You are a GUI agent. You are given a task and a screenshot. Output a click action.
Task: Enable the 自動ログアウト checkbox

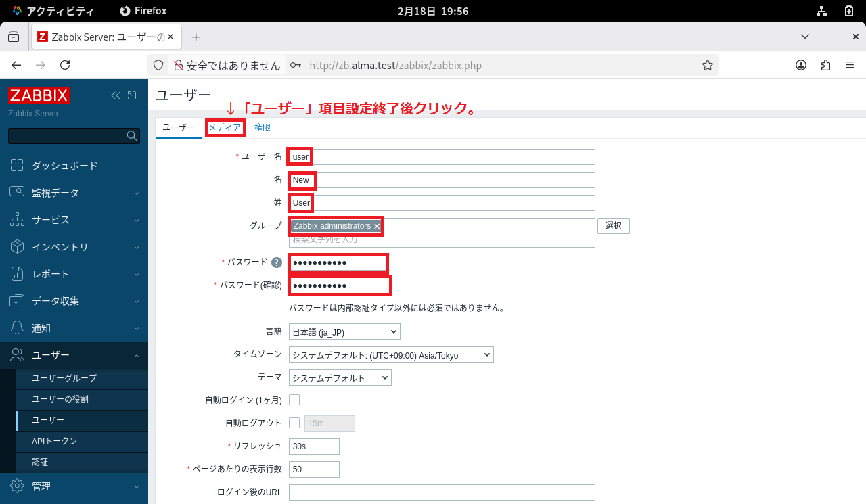(x=294, y=423)
